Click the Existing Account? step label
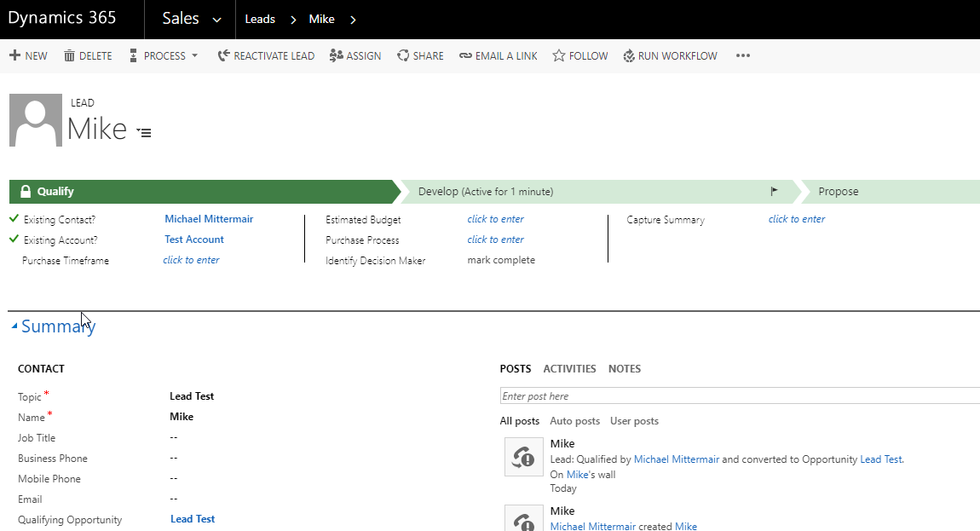 61,240
